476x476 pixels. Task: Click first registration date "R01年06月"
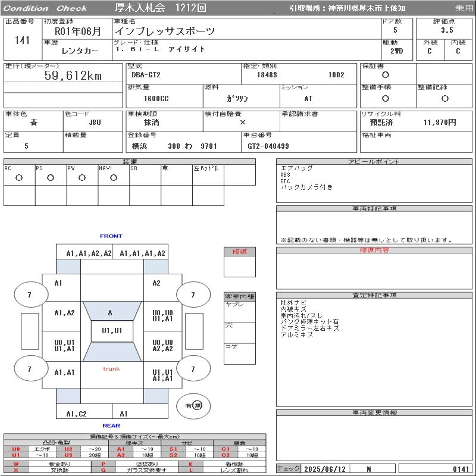[x=78, y=32]
